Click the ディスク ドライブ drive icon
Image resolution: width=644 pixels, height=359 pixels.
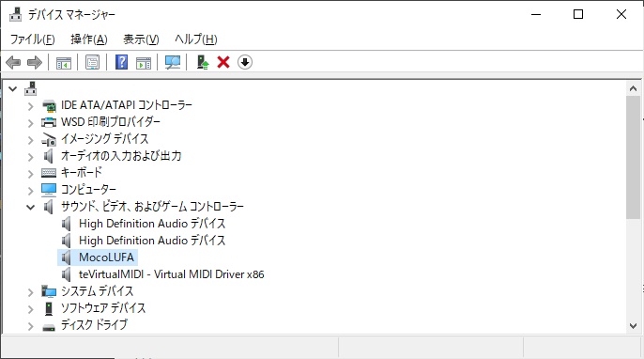[49, 327]
